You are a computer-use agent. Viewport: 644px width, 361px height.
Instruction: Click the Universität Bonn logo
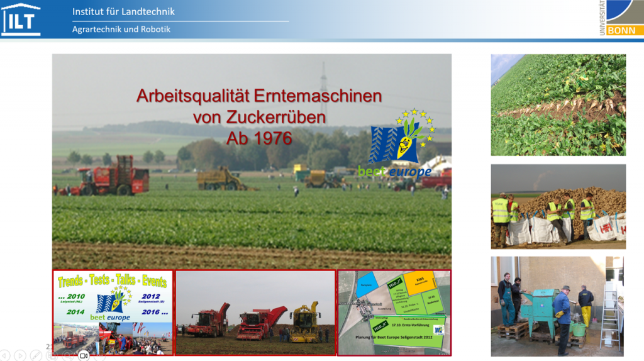(x=619, y=18)
